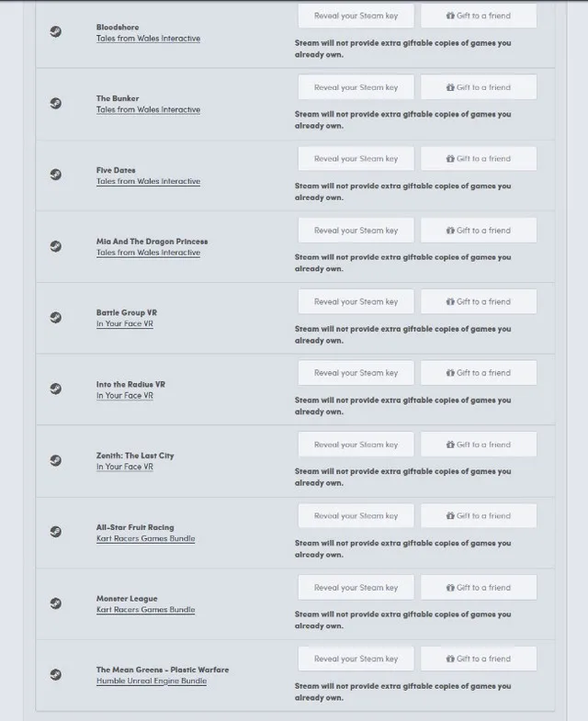588x721 pixels.
Task: Open In Your Face VR link under Into the Radius VR
Action: pos(125,396)
